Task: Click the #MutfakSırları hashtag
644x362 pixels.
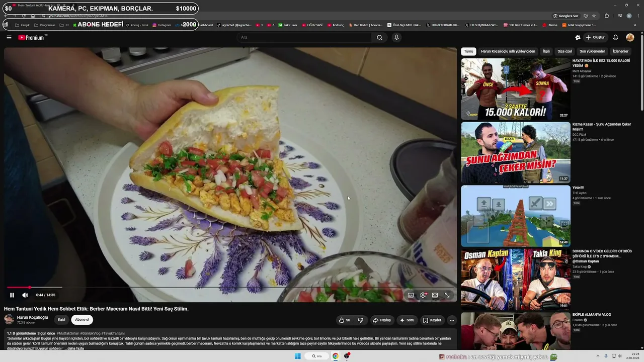Action: (68, 333)
